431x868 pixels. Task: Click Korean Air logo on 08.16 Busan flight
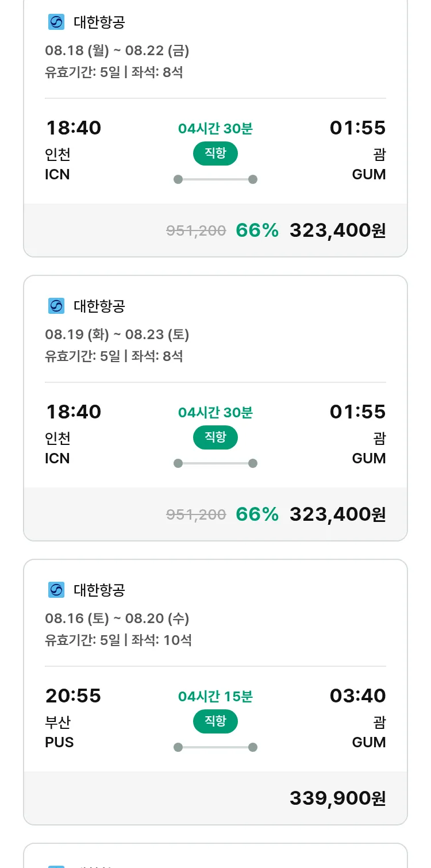[x=56, y=590]
